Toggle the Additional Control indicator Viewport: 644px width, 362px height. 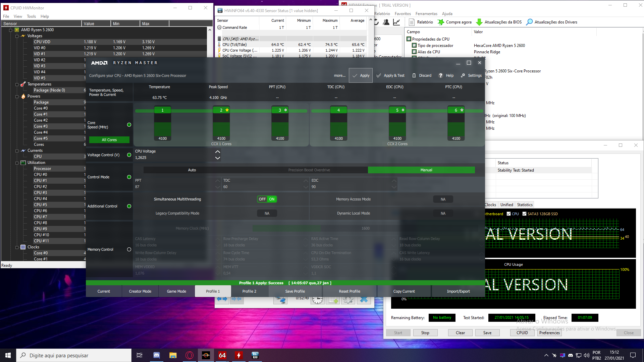(x=129, y=206)
